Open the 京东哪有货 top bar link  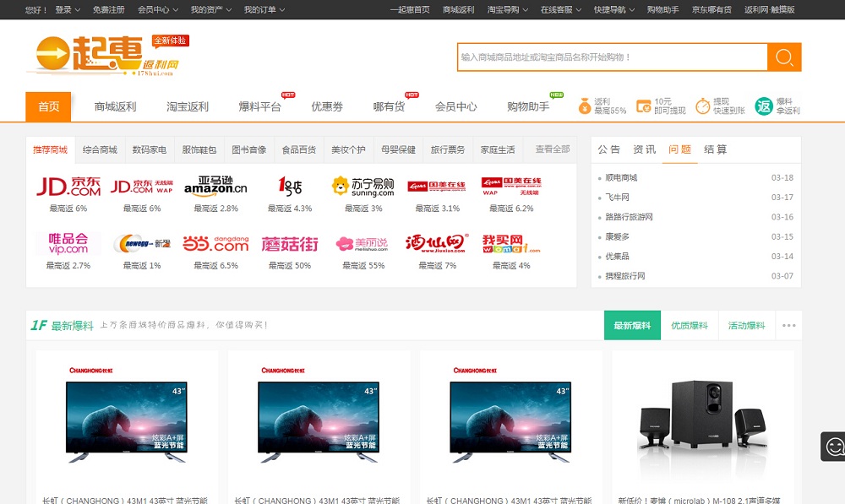(x=711, y=9)
